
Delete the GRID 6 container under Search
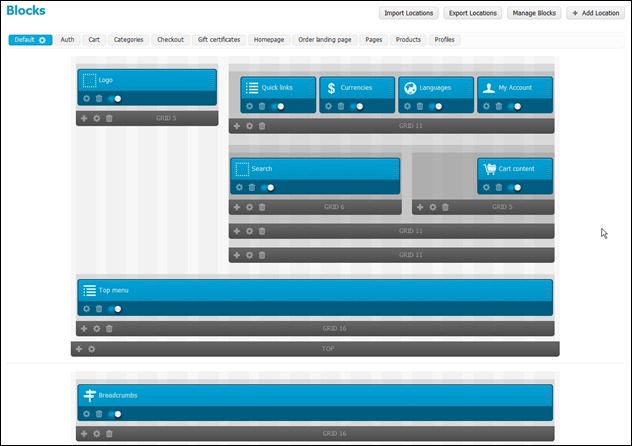(262, 207)
